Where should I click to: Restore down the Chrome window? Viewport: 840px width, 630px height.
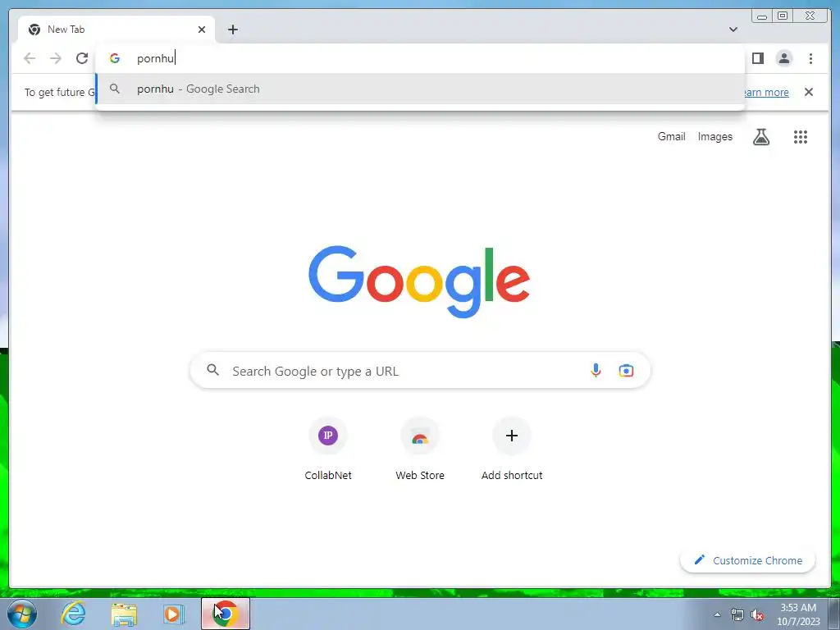[782, 16]
